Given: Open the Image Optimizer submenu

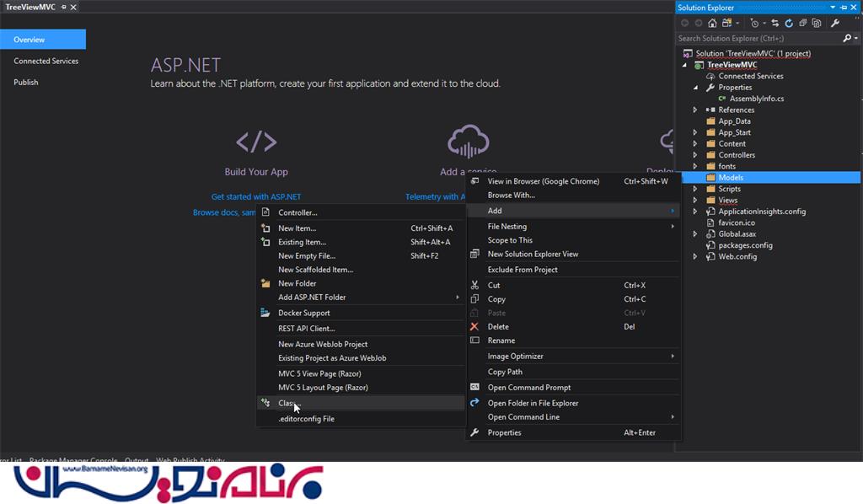Looking at the screenshot, I should (x=574, y=356).
